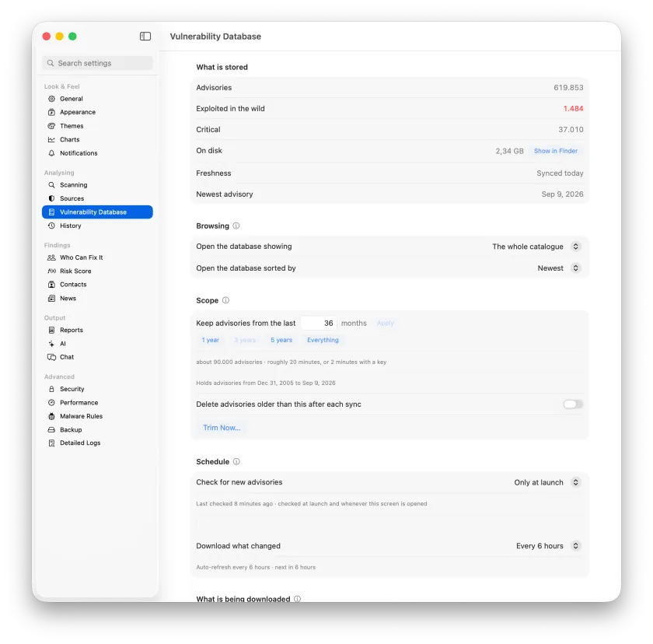
Task: Click the info icon beside Scope
Action: pyautogui.click(x=225, y=300)
